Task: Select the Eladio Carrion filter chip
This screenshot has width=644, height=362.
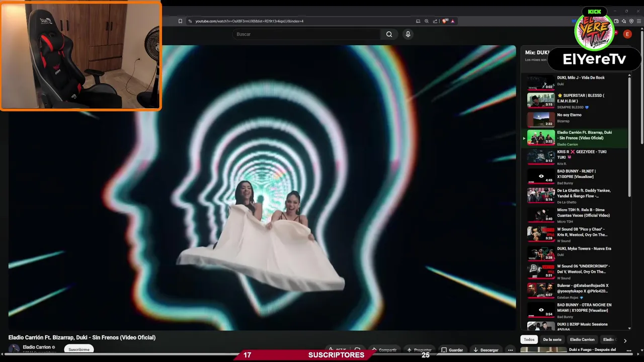Action: [582, 339]
